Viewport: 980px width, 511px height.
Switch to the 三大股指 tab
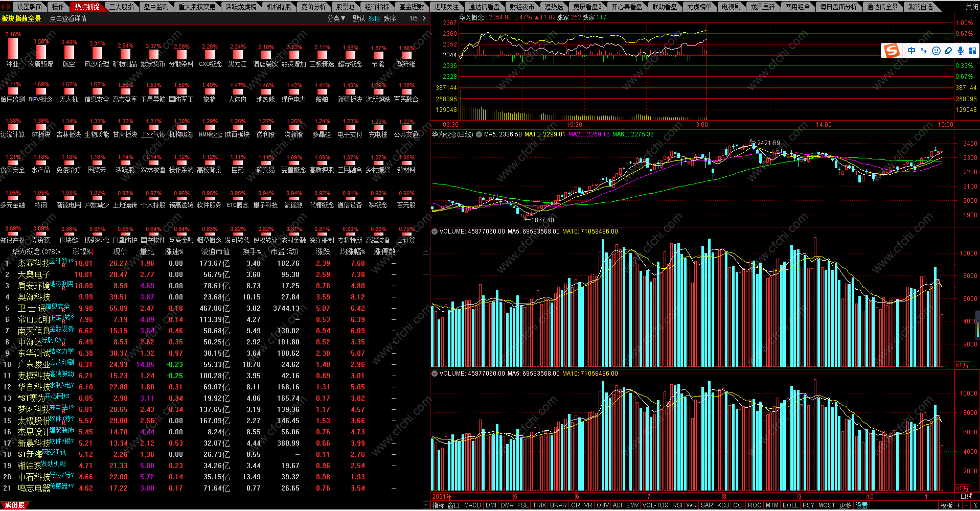point(122,7)
